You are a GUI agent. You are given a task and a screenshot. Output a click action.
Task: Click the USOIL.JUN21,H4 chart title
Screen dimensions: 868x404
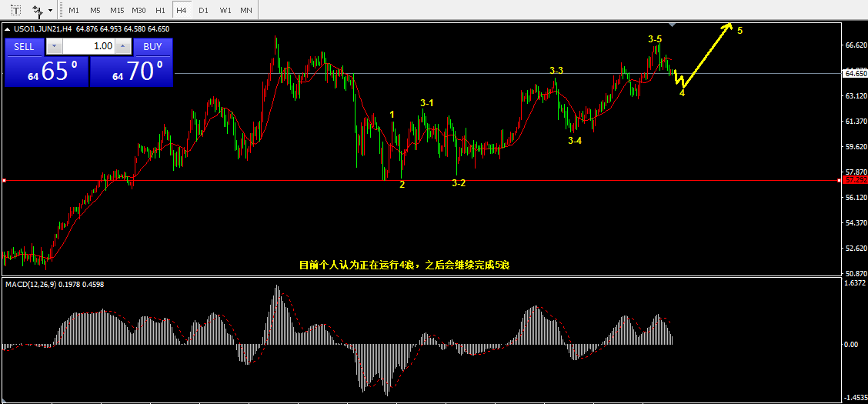pyautogui.click(x=42, y=29)
